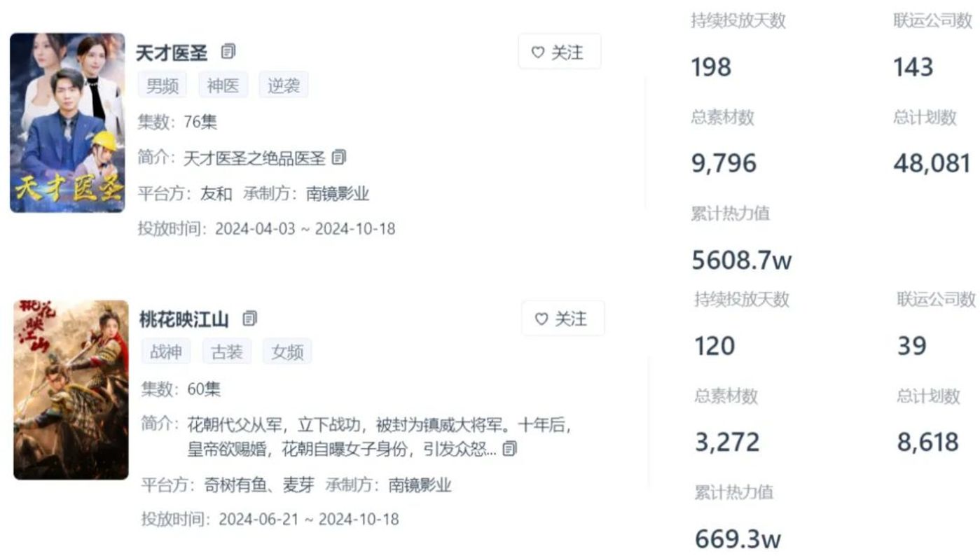Open the 天才医圣 poster thumbnail

point(67,123)
